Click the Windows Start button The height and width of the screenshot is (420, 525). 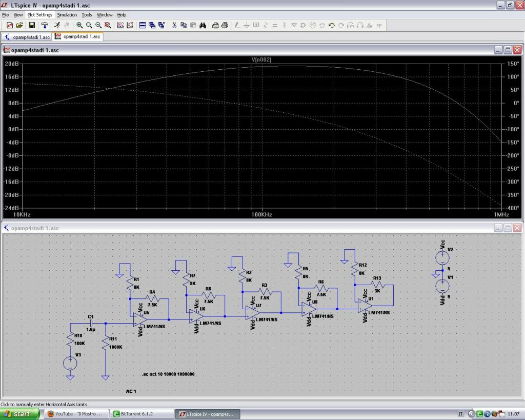click(20, 413)
